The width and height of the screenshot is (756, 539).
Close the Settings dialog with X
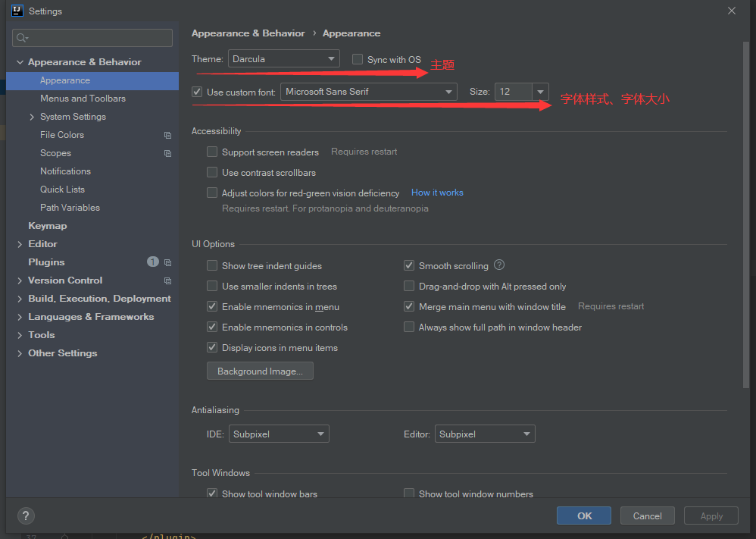click(x=732, y=11)
